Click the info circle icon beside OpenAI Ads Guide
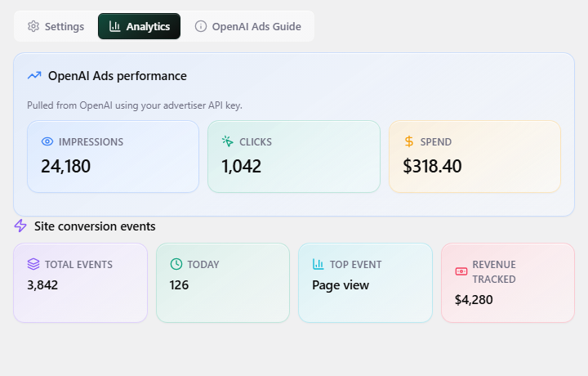Viewport: 588px width, 376px height. pos(201,26)
